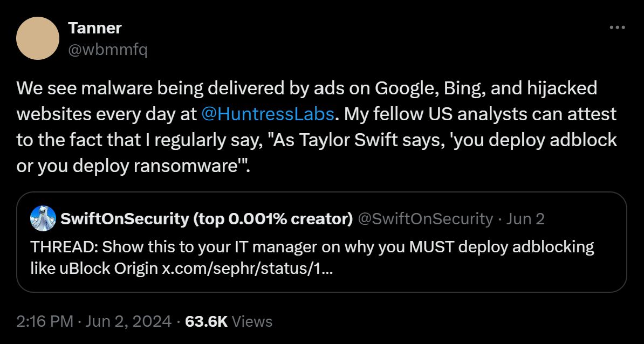The width and height of the screenshot is (644, 344).
Task: Select the @SwiftOnSecurity handle in quoted post
Action: click(x=426, y=219)
